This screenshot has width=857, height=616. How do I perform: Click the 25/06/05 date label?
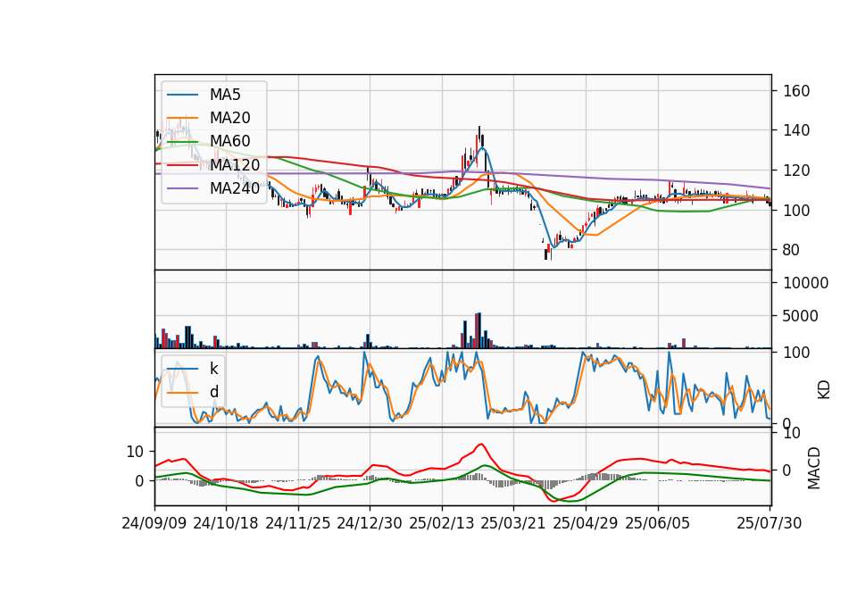(x=658, y=523)
